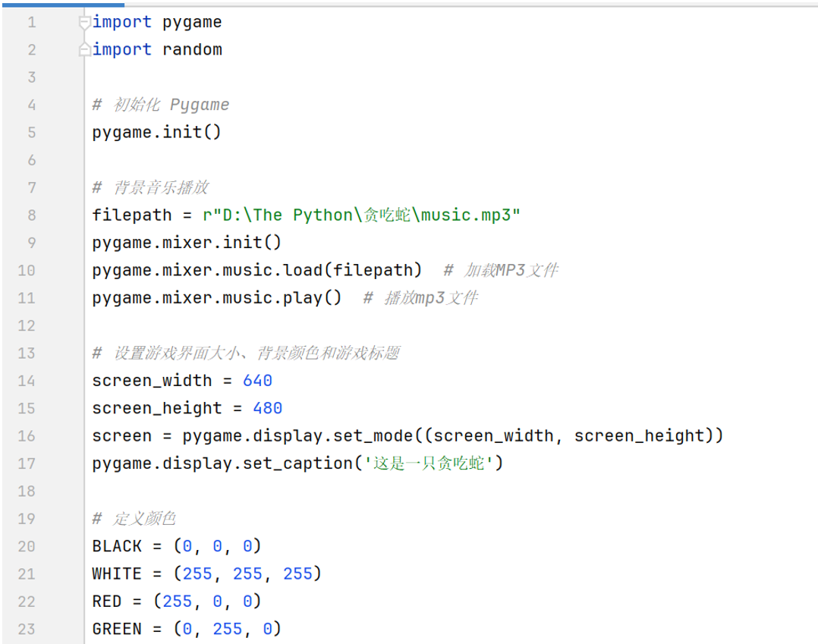Click line number 23 in the gutter

(x=27, y=629)
